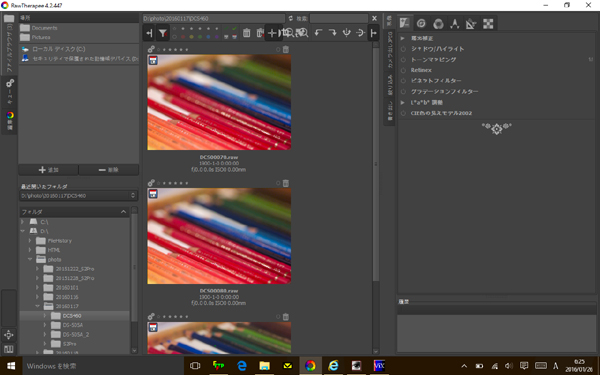600x375 pixels.
Task: Refresh the folder path with reload icon
Action: pyautogui.click(x=291, y=18)
